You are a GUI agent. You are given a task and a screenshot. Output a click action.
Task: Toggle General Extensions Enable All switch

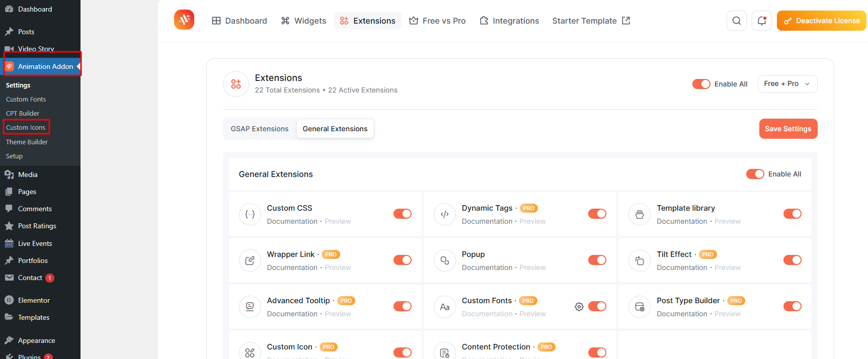(x=755, y=174)
